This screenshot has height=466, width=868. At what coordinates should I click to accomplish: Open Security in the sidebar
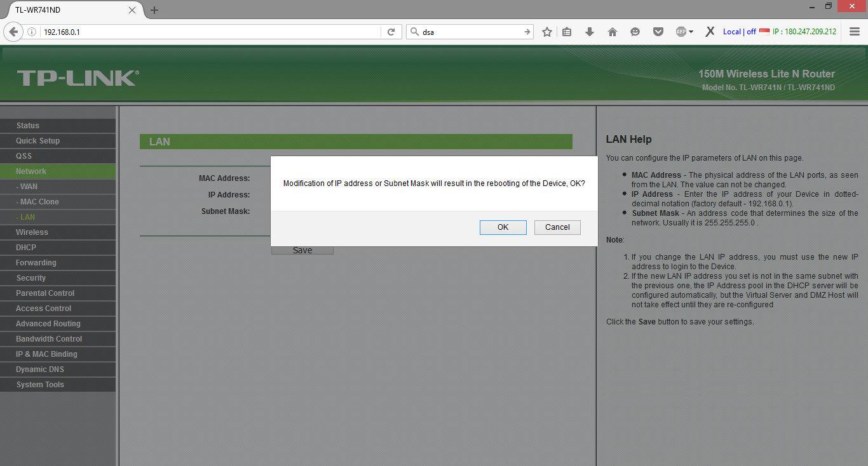58,278
